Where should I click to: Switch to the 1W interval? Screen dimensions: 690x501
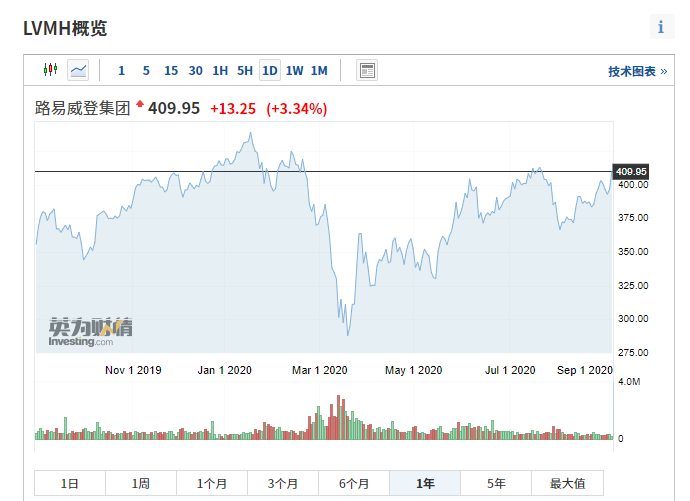pos(294,71)
